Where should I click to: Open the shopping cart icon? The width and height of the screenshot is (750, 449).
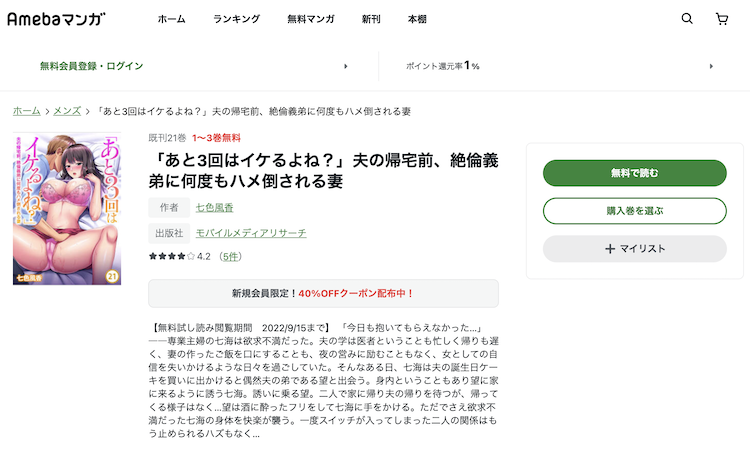pyautogui.click(x=722, y=19)
